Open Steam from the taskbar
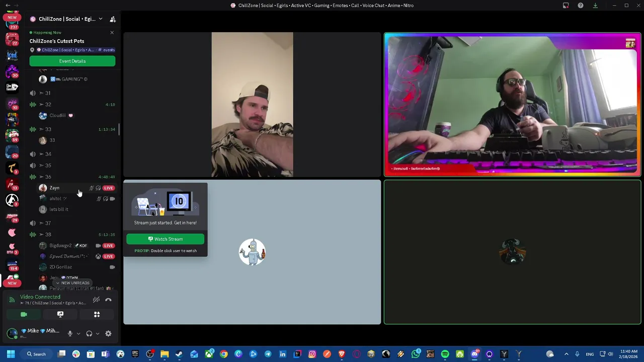Viewport: 644px width, 362px height. pyautogui.click(x=179, y=354)
